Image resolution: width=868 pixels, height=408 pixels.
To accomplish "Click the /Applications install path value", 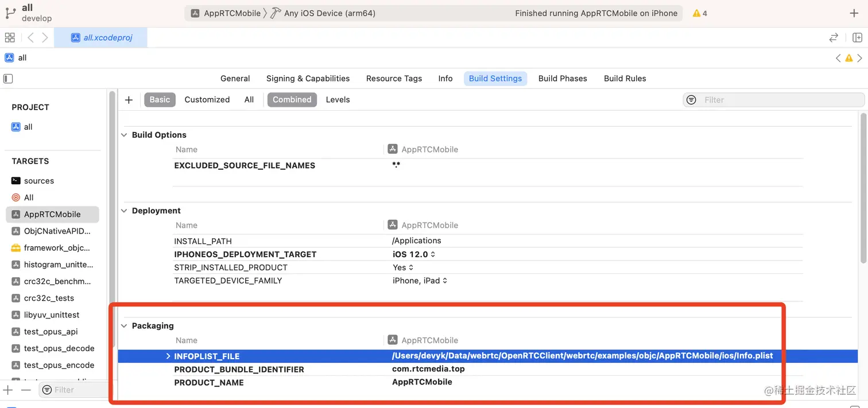I will (x=417, y=240).
